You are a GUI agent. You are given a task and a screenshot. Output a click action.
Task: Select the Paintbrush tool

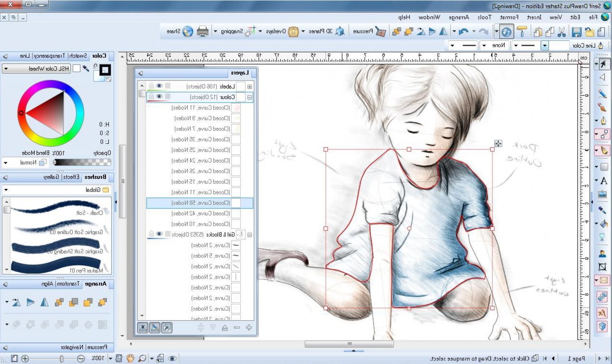click(x=602, y=107)
